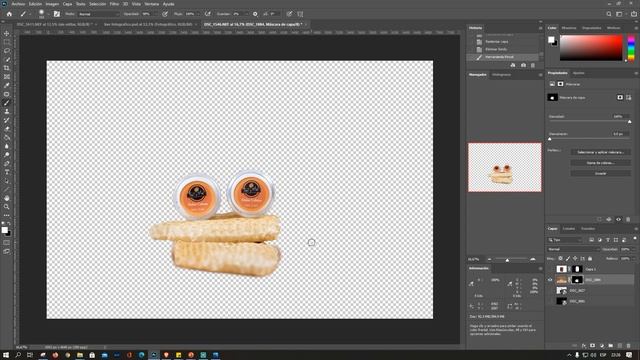Click add vector mask icon in Properties

(629, 97)
